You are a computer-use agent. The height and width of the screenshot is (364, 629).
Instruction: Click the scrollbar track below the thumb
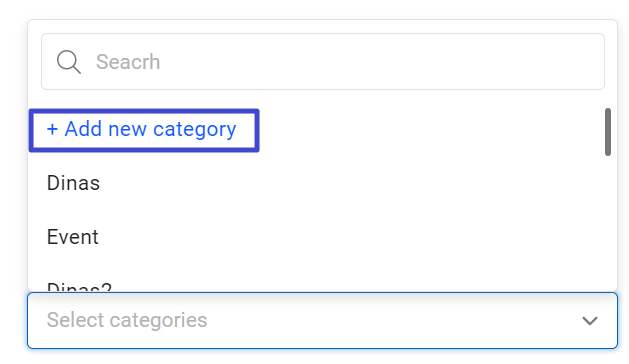(608, 223)
